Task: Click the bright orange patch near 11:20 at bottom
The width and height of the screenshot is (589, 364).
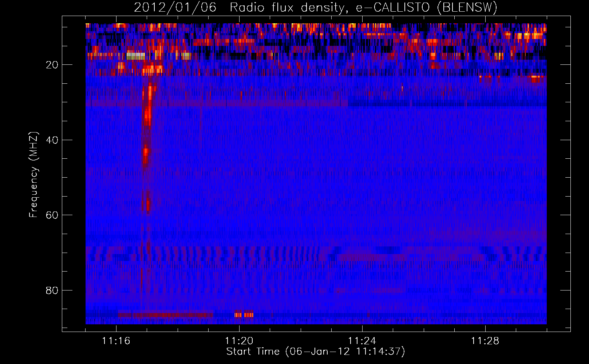Action: 244,314
